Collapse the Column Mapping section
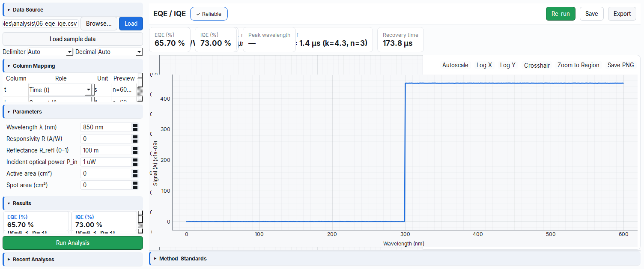This screenshot has width=644, height=269. coord(72,66)
